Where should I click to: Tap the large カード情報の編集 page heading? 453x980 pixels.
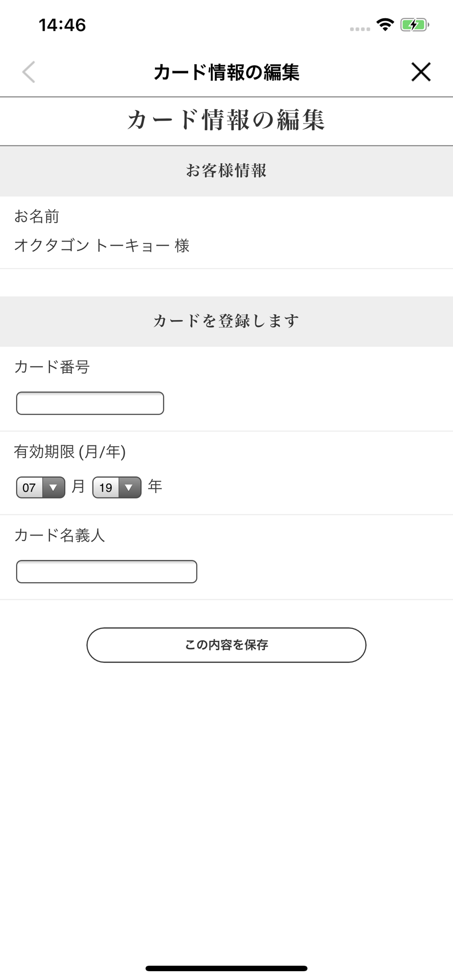226,121
